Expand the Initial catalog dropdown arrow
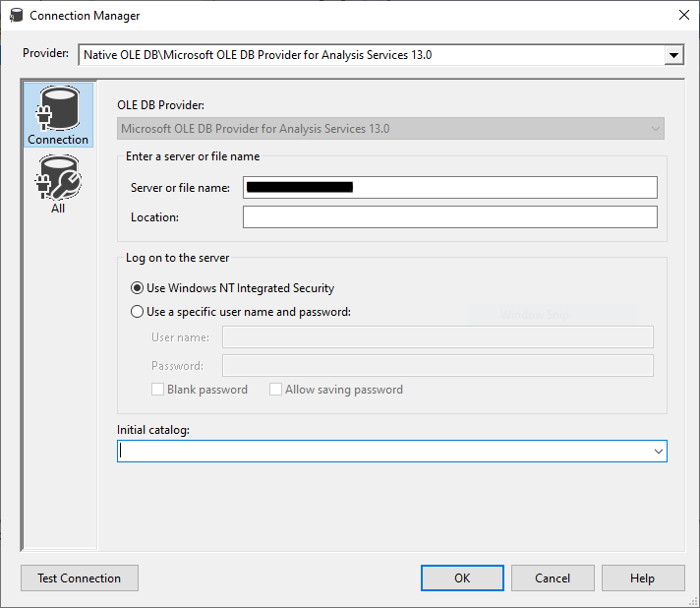The height and width of the screenshot is (608, 700). (658, 452)
